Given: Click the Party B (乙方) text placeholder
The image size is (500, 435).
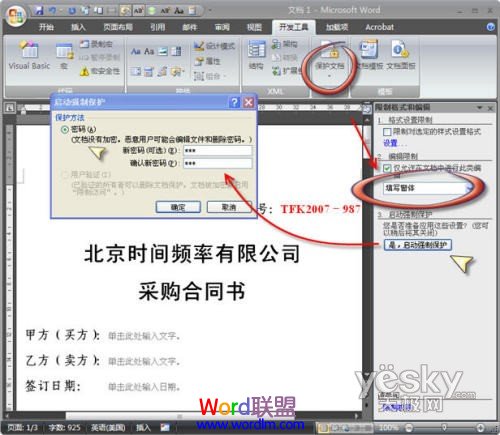Looking at the screenshot, I should (144, 361).
